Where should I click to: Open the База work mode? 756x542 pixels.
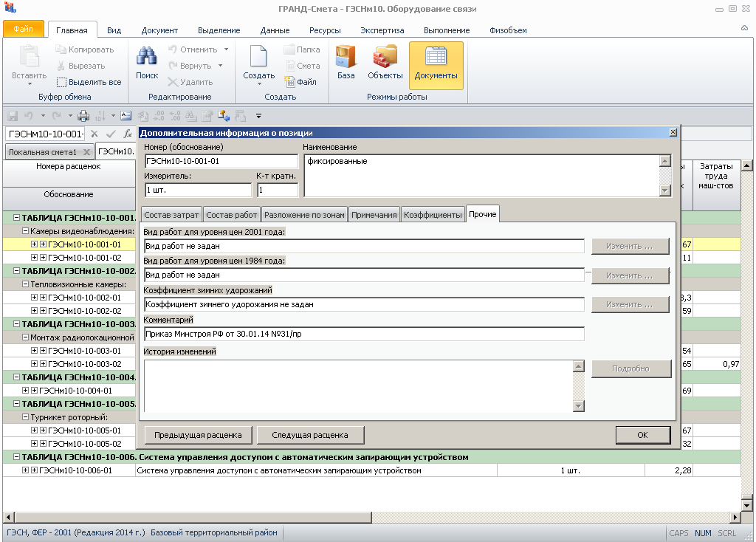346,63
